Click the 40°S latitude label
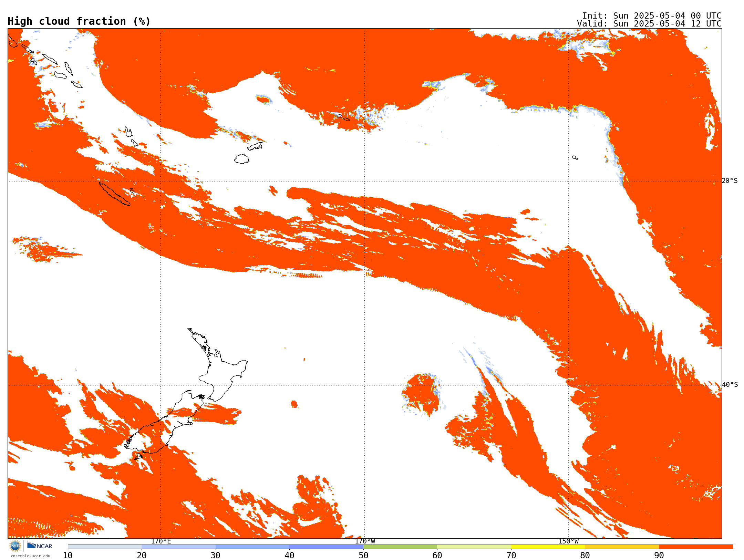Image resolution: width=744 pixels, height=560 pixels. [730, 385]
